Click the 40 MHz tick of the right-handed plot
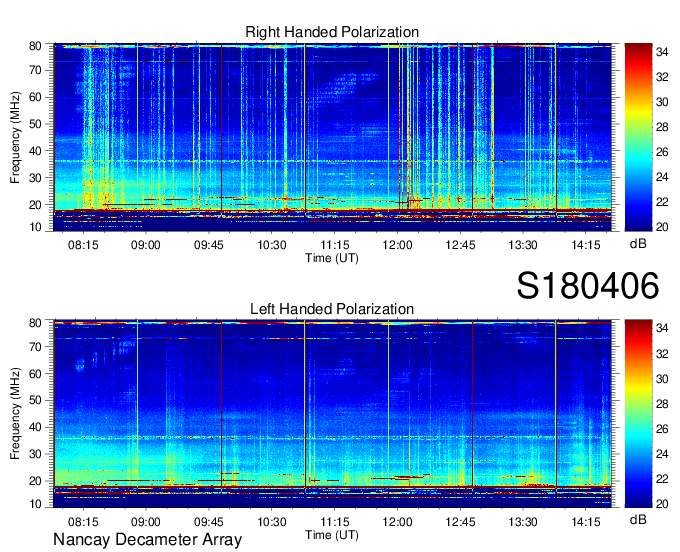 pyautogui.click(x=36, y=151)
